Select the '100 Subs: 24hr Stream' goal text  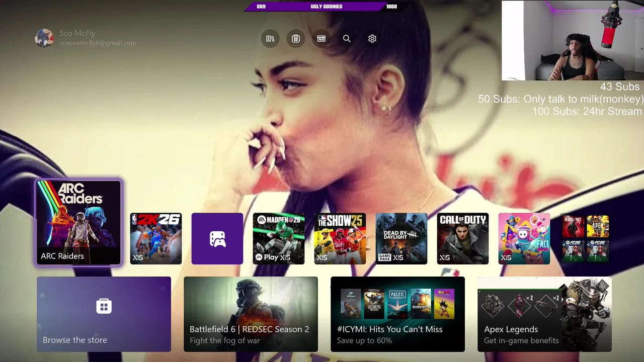coord(587,112)
